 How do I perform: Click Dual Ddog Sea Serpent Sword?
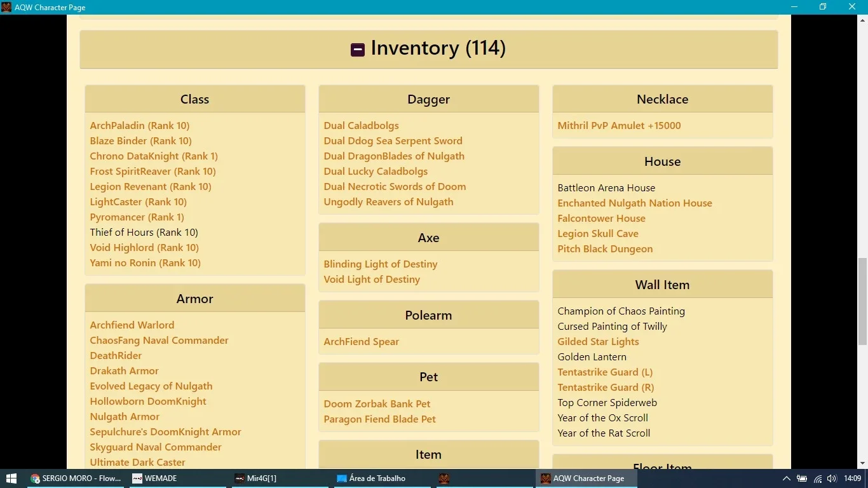(x=393, y=141)
